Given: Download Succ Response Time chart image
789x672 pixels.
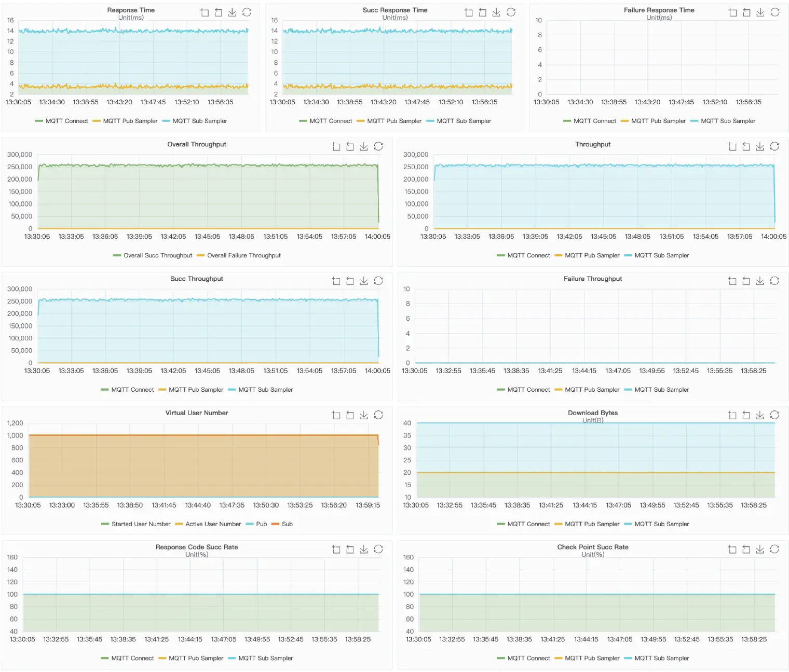Looking at the screenshot, I should click(497, 12).
